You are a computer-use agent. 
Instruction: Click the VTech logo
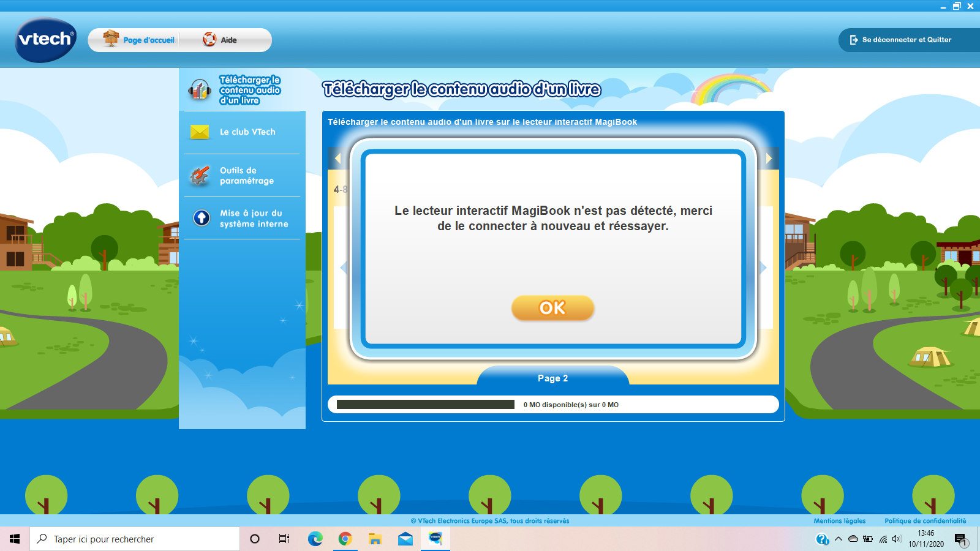pos(46,40)
